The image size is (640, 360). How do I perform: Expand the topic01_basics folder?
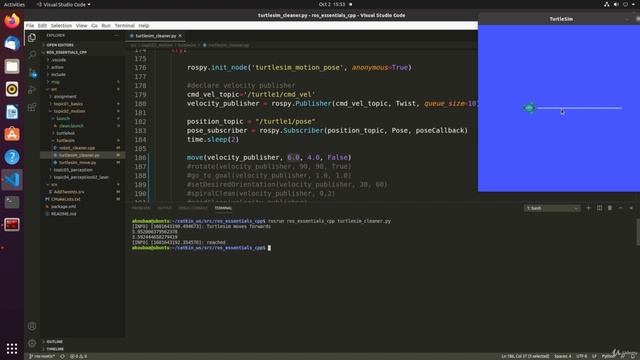click(x=68, y=104)
